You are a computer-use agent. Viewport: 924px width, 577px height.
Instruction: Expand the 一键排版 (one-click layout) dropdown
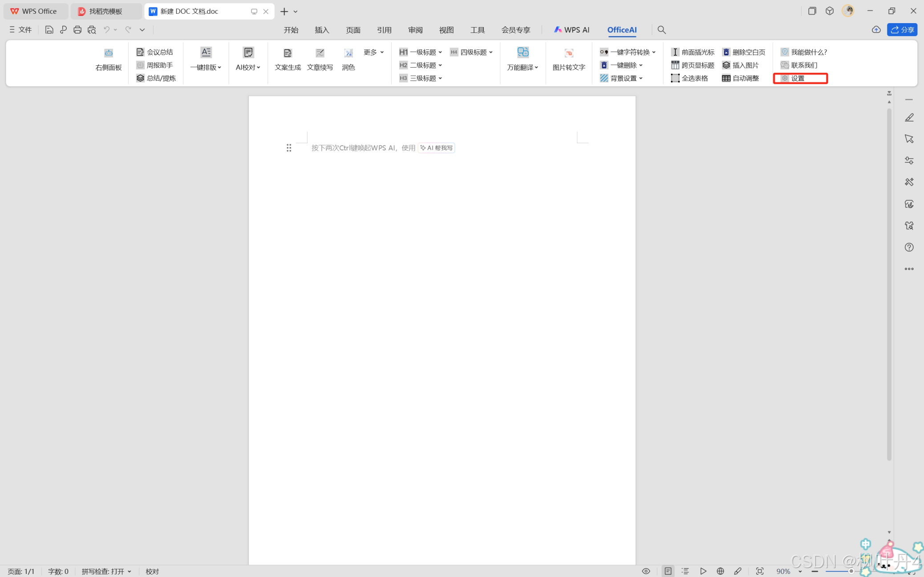[x=206, y=67]
